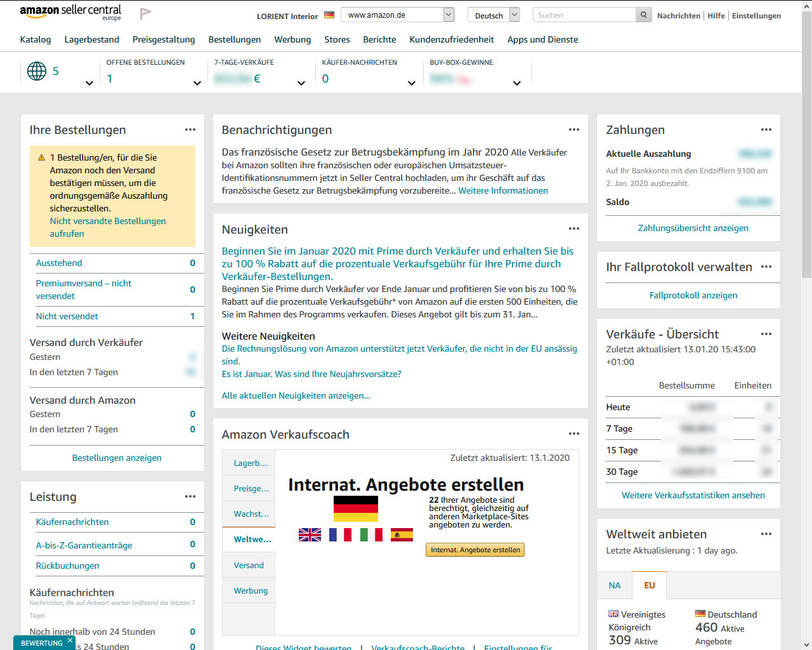The width and height of the screenshot is (812, 650).
Task: Select Lagerb... tab in Verkaufscoach
Action: tap(249, 463)
